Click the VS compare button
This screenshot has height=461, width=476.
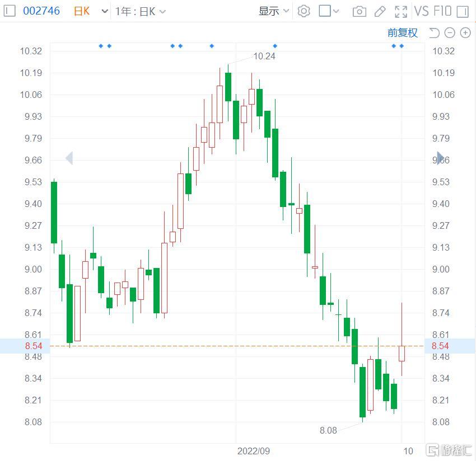(x=421, y=11)
